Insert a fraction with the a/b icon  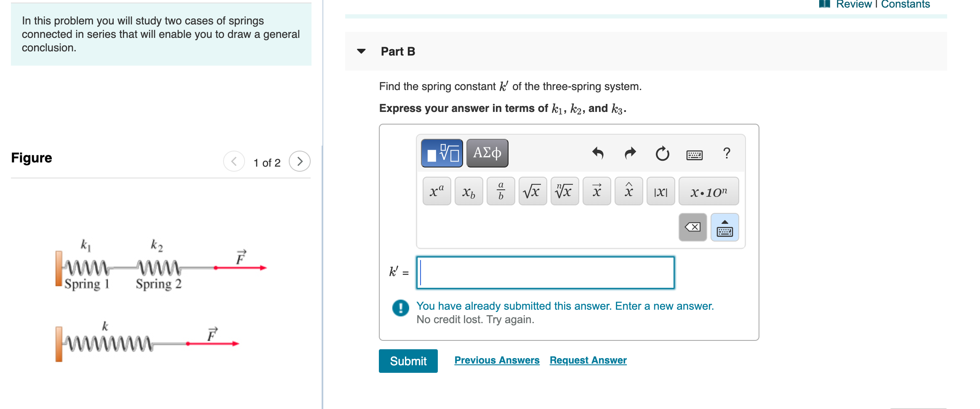pos(500,191)
